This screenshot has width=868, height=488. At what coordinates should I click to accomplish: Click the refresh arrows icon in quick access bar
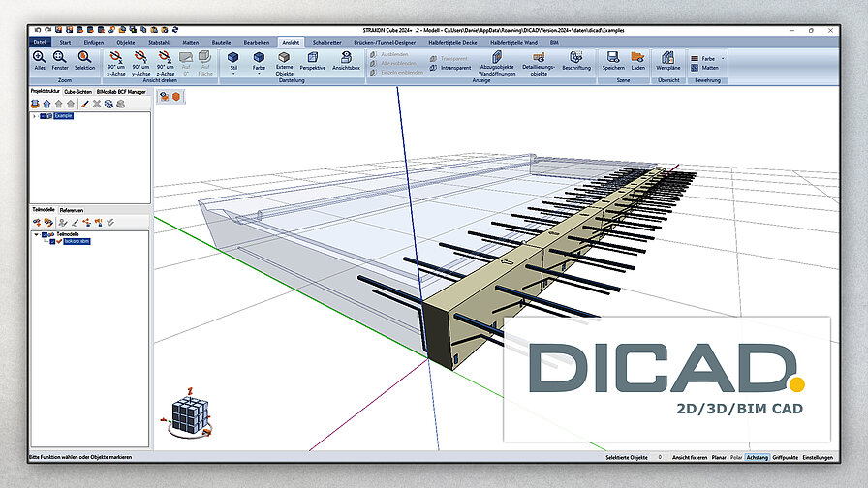coord(175,30)
